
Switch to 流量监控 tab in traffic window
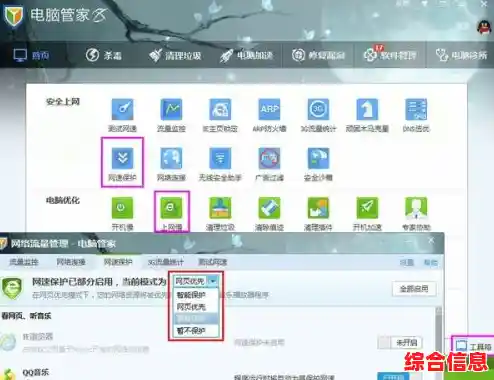[x=24, y=262]
